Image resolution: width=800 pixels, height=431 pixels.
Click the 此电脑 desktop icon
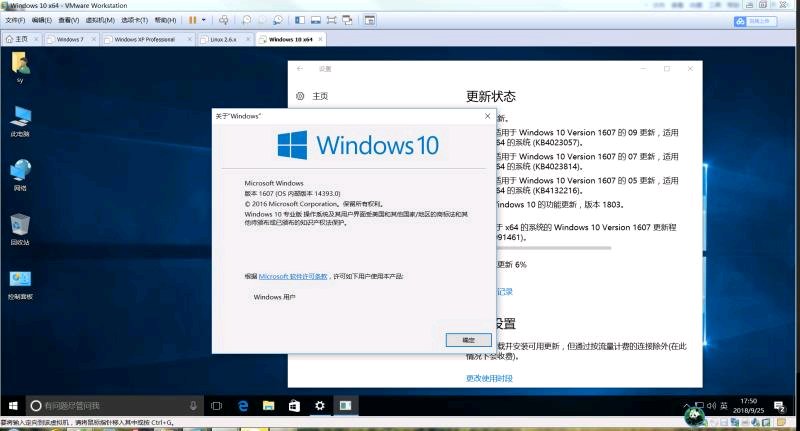click(20, 122)
